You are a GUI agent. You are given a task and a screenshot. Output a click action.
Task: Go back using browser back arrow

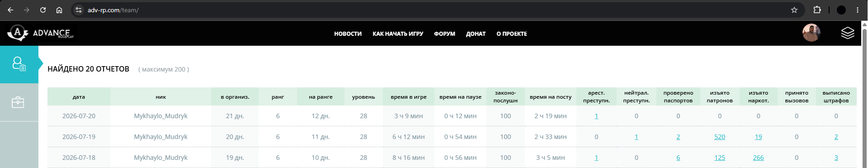pos(10,10)
